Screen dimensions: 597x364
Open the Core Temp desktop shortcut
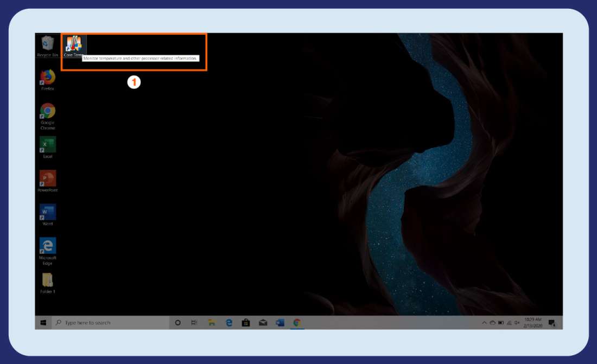pos(73,44)
